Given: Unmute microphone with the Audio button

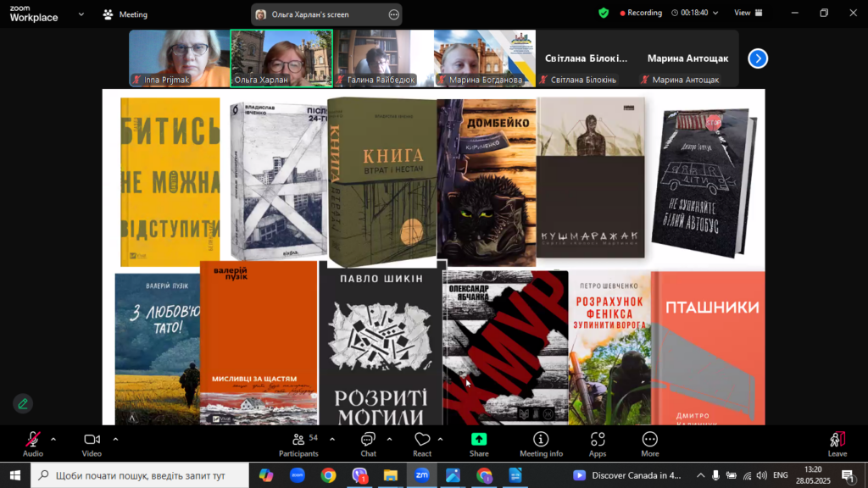Looking at the screenshot, I should click(x=33, y=444).
